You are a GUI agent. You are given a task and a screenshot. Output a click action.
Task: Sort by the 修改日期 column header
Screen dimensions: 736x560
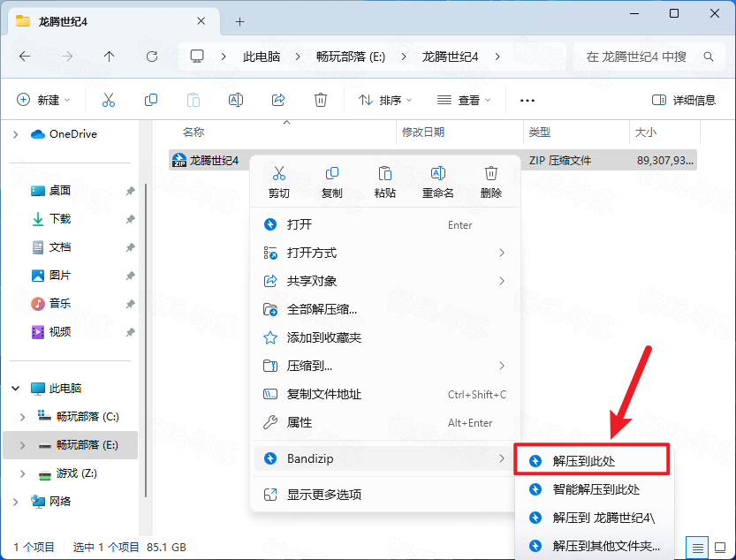[460, 132]
